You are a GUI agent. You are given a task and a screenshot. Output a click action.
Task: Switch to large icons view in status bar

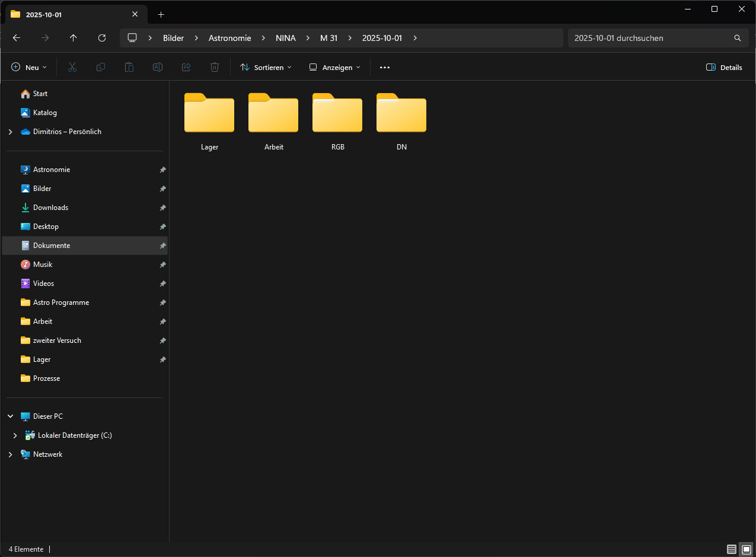point(746,549)
